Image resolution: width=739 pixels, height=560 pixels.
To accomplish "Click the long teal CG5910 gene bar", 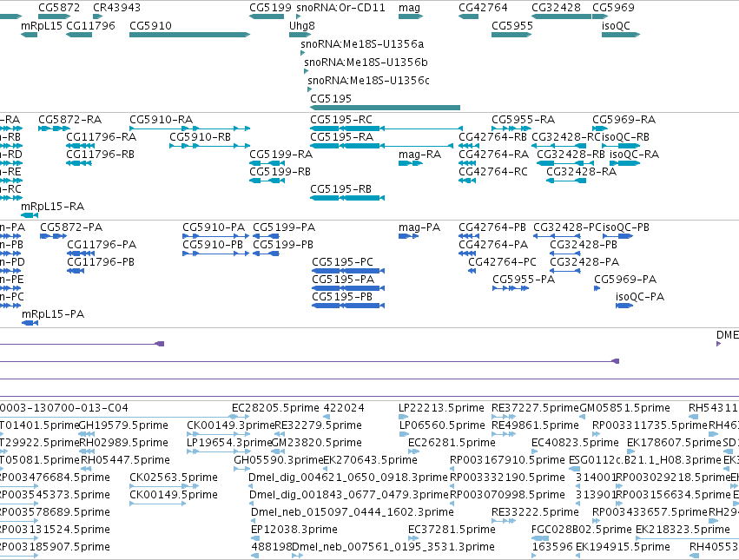I will [189, 35].
